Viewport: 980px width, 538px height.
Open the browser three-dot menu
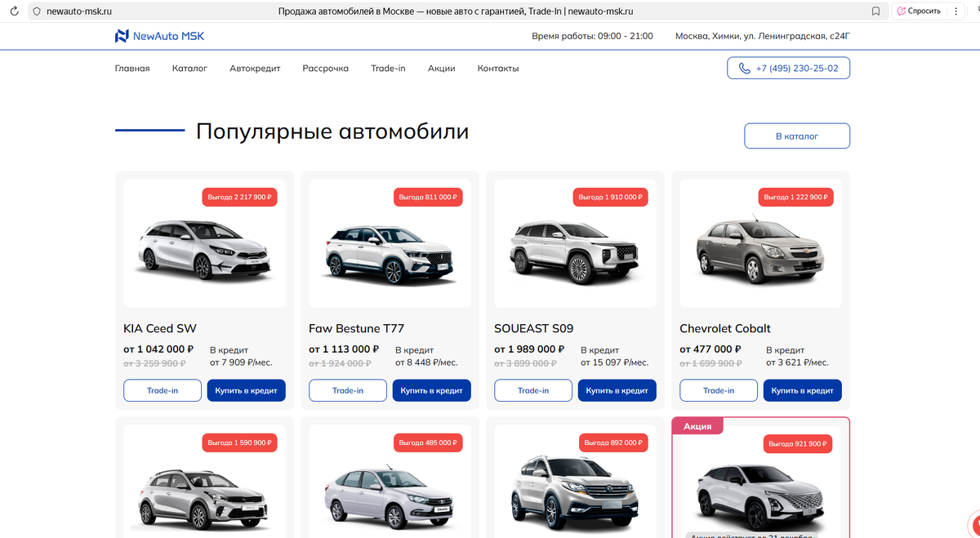(955, 11)
